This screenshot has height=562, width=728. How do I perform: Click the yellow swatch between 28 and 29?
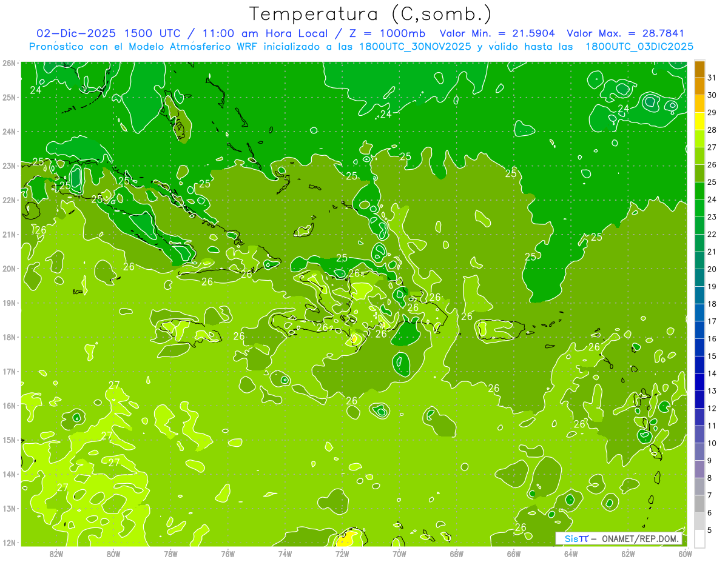coord(699,121)
